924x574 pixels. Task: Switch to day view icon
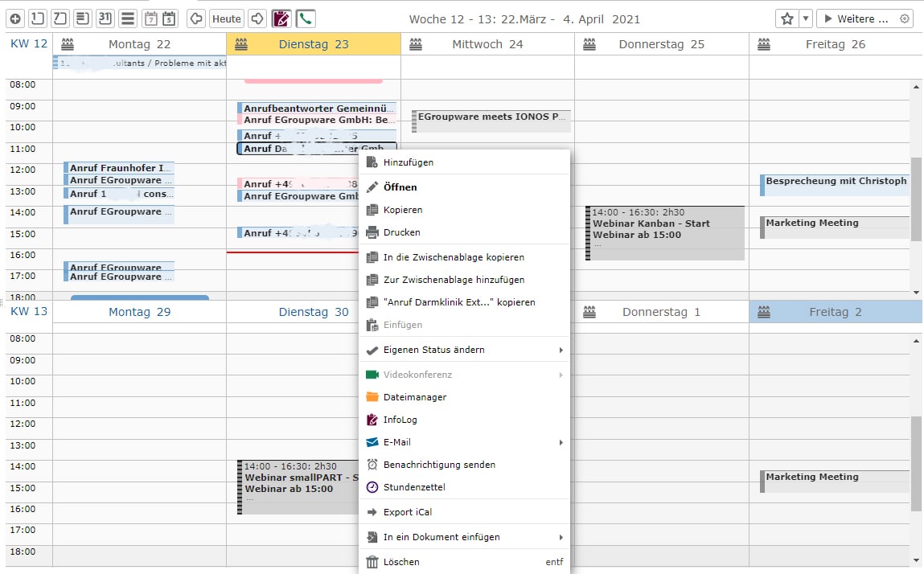tap(38, 18)
